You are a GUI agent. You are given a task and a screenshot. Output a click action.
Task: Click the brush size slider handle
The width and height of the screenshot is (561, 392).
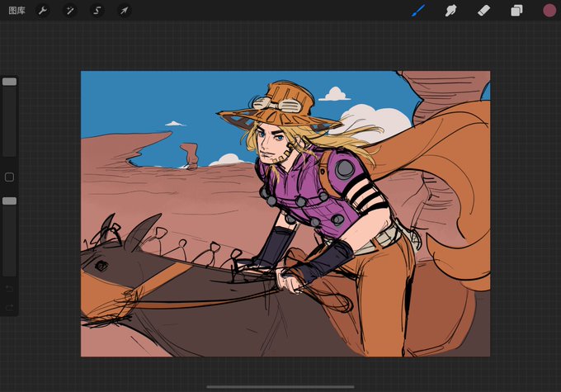pos(9,82)
